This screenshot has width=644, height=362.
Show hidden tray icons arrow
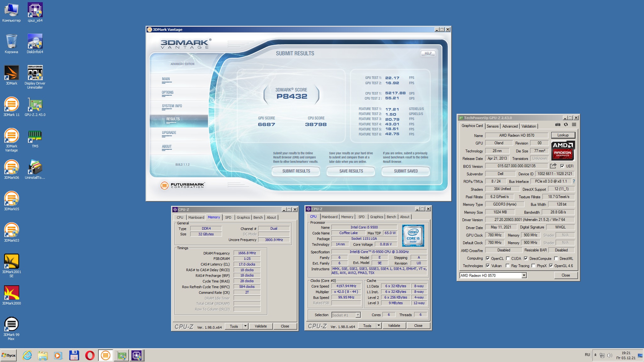(595, 355)
